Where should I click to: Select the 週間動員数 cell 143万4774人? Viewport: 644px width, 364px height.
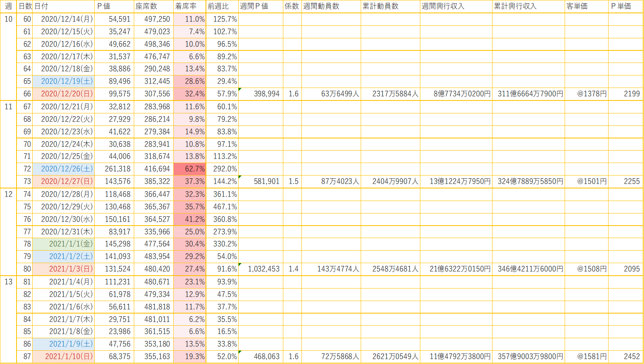331,269
